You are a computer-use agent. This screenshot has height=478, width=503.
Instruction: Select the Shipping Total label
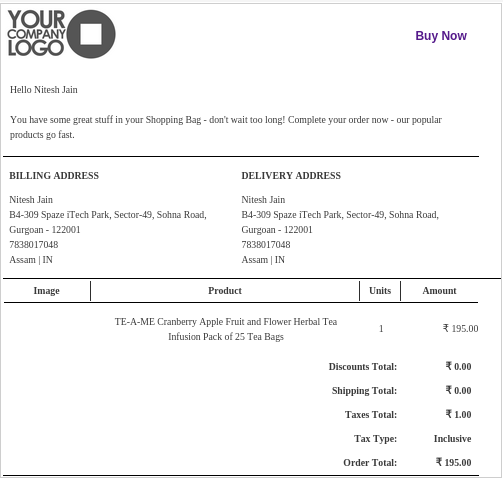(364, 391)
